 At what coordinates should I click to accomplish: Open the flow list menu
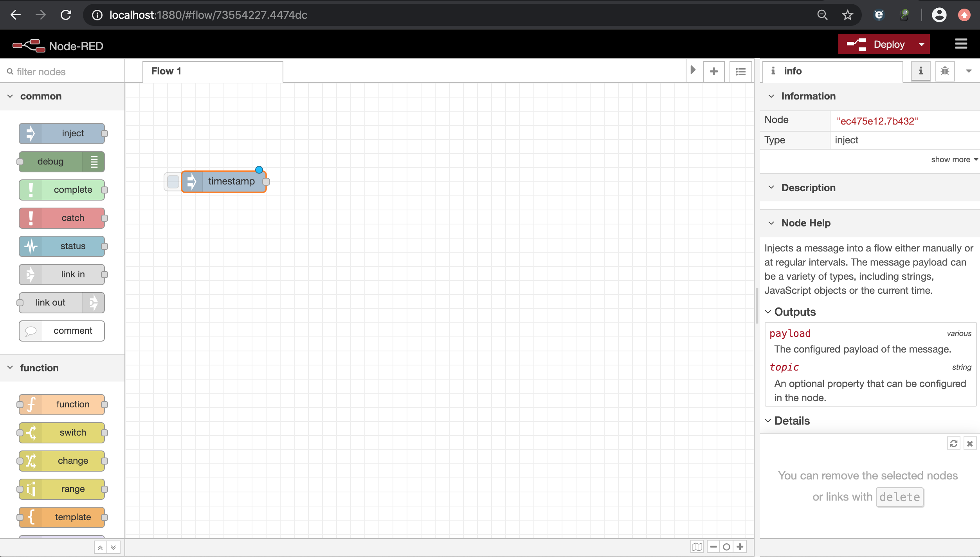740,71
